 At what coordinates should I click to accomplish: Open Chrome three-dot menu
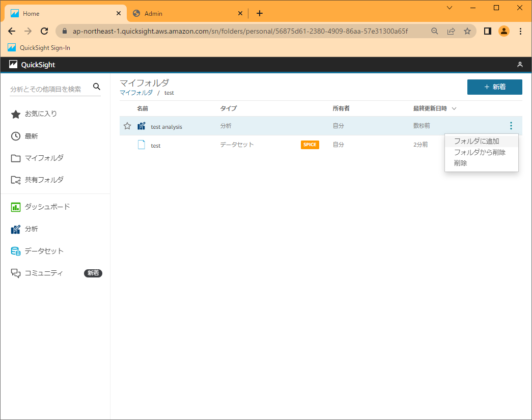click(x=520, y=31)
